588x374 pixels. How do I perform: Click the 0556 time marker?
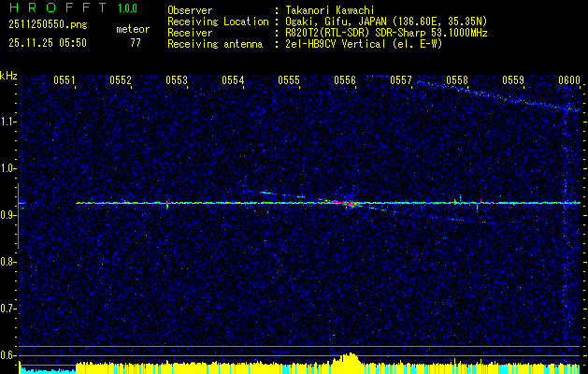tap(345, 79)
